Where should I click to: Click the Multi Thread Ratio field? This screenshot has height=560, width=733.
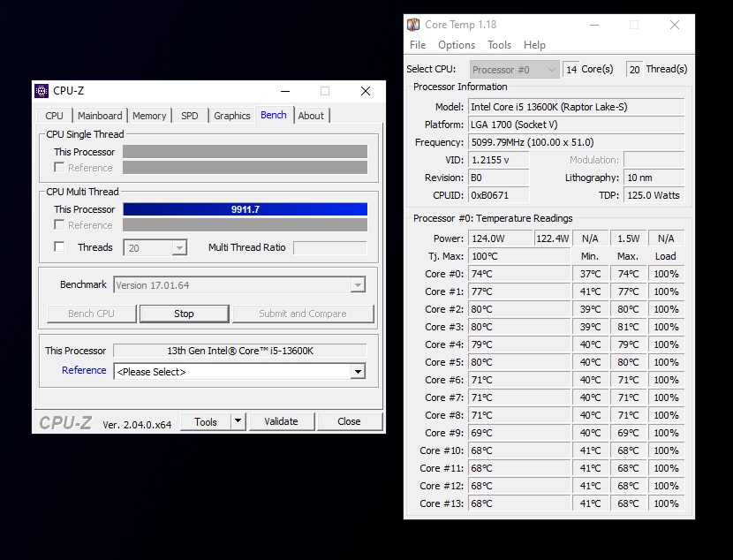click(x=330, y=247)
